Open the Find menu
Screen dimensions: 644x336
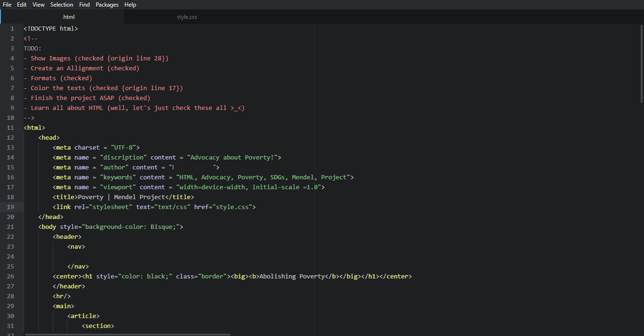84,5
